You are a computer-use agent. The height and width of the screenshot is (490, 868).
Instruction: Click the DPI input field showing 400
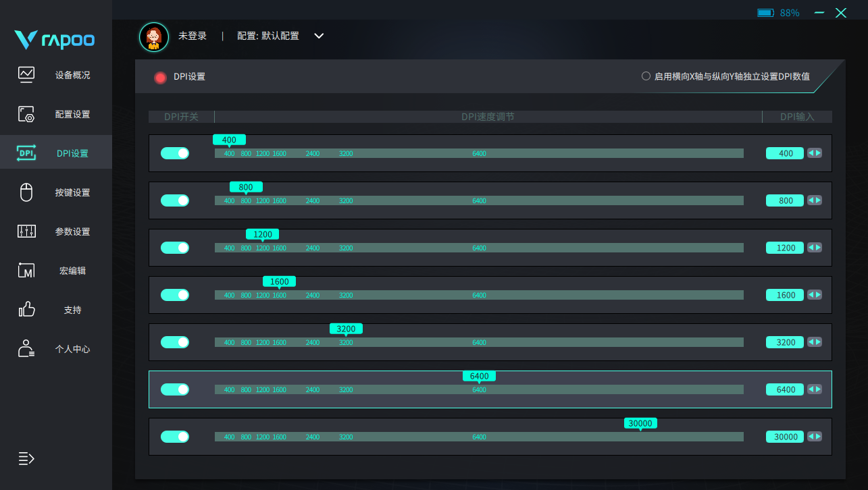pyautogui.click(x=785, y=153)
